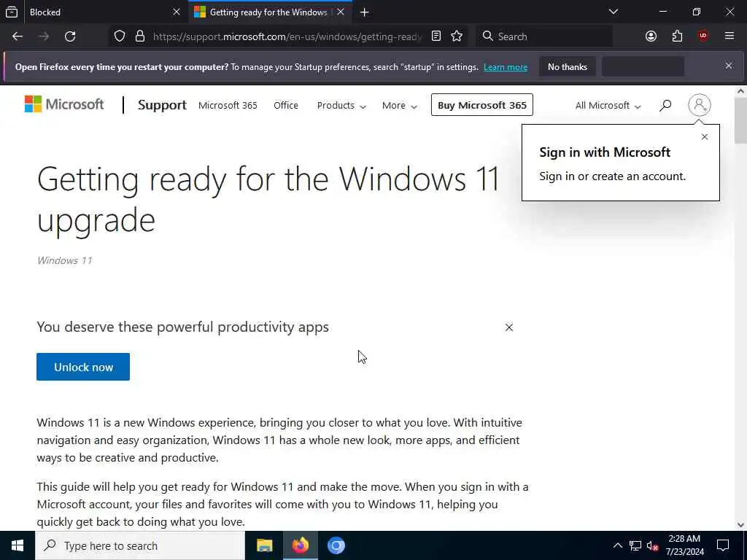Click the italic Windows 11 subtitle
Viewport: 747px width, 560px height.
click(x=64, y=260)
